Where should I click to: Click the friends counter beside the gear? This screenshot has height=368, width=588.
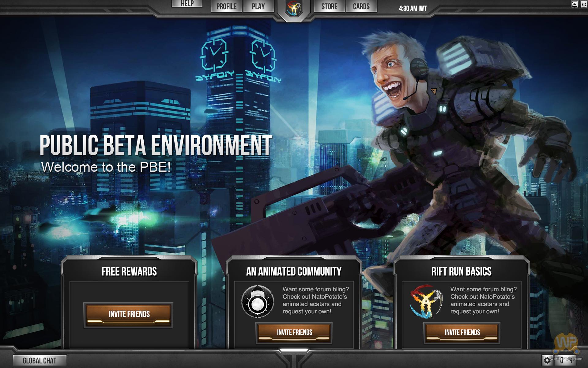coord(565,361)
